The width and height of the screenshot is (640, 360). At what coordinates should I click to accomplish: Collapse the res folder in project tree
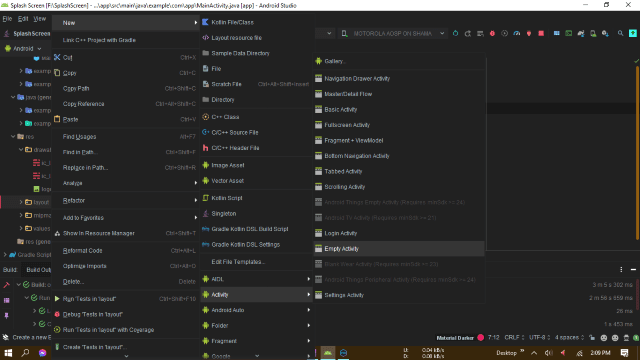[13, 136]
